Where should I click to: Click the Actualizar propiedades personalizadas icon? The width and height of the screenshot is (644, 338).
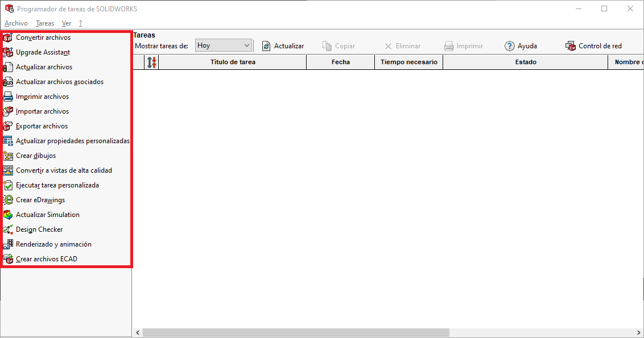pos(8,141)
